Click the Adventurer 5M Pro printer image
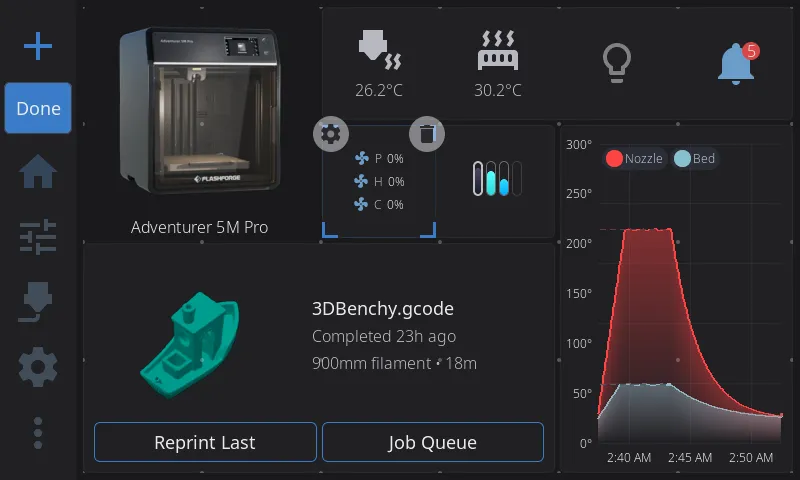800x480 pixels. pyautogui.click(x=199, y=111)
